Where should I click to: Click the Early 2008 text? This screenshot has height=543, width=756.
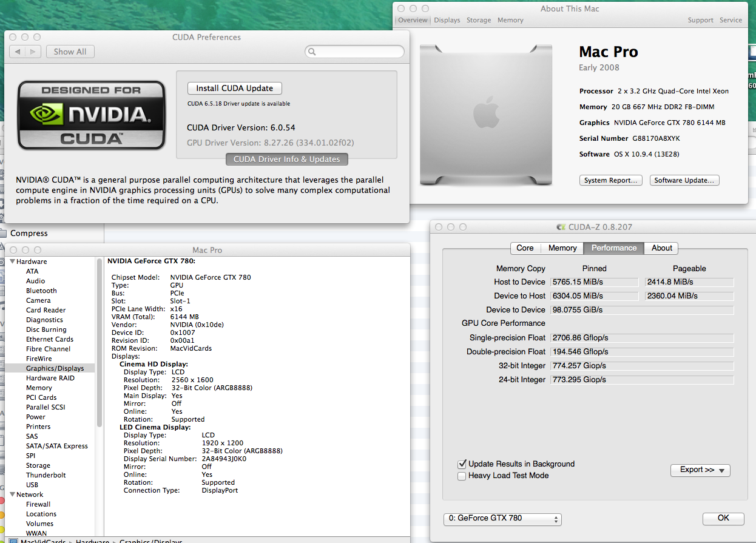pyautogui.click(x=599, y=68)
